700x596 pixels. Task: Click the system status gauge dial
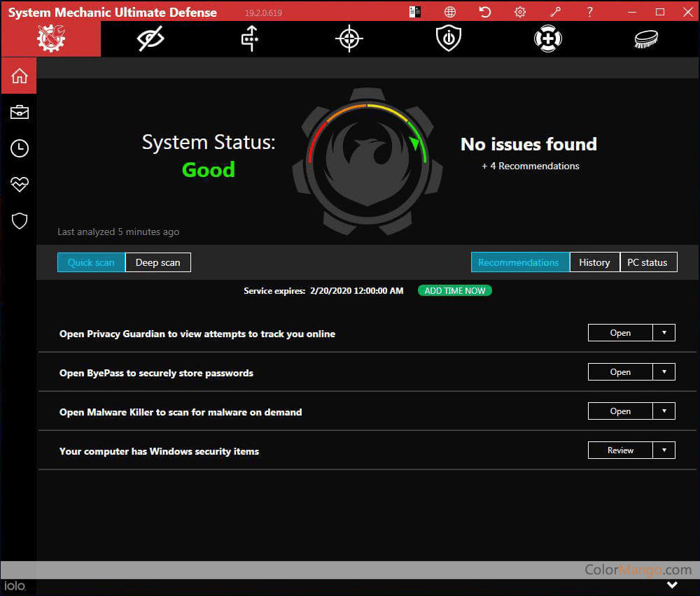point(367,161)
